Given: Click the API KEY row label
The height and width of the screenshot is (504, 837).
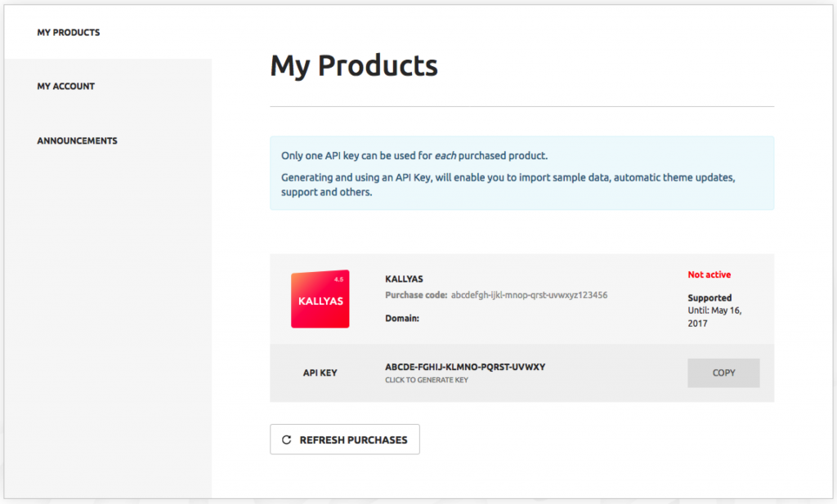Looking at the screenshot, I should pos(320,372).
